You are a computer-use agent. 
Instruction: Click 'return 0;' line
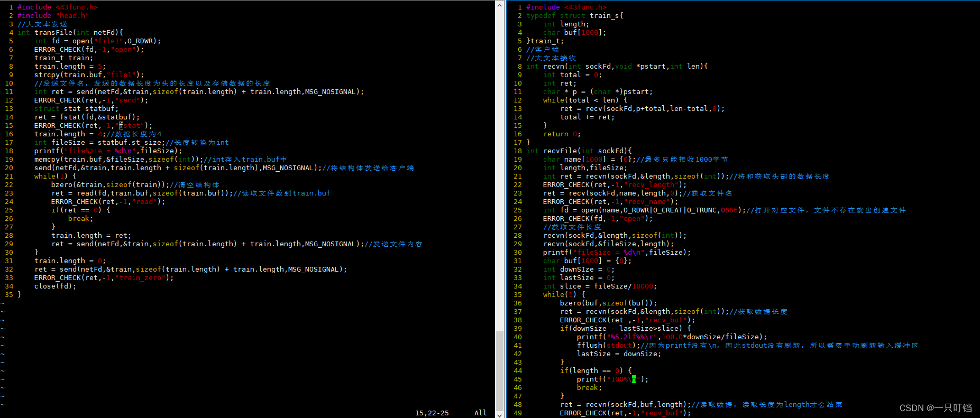(562, 134)
